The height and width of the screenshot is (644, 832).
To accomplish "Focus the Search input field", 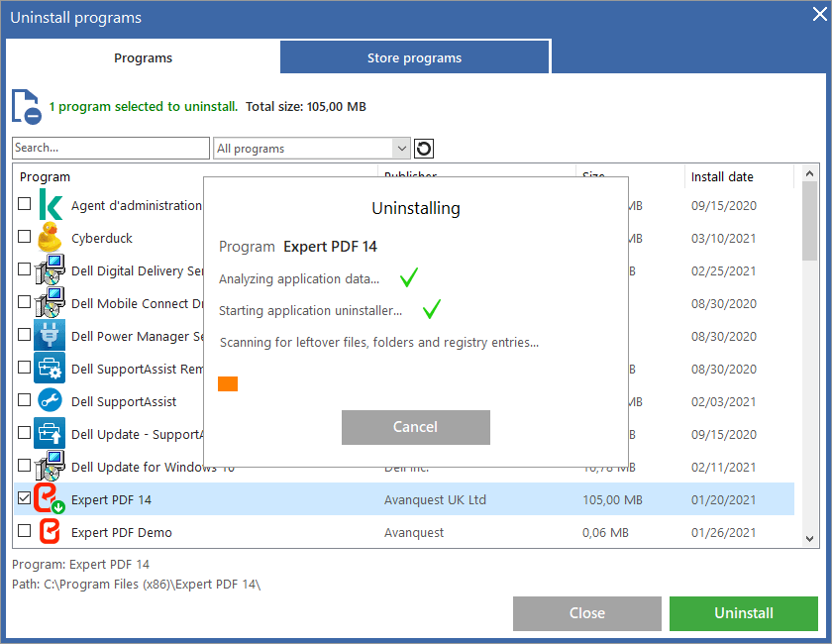I will tap(111, 149).
